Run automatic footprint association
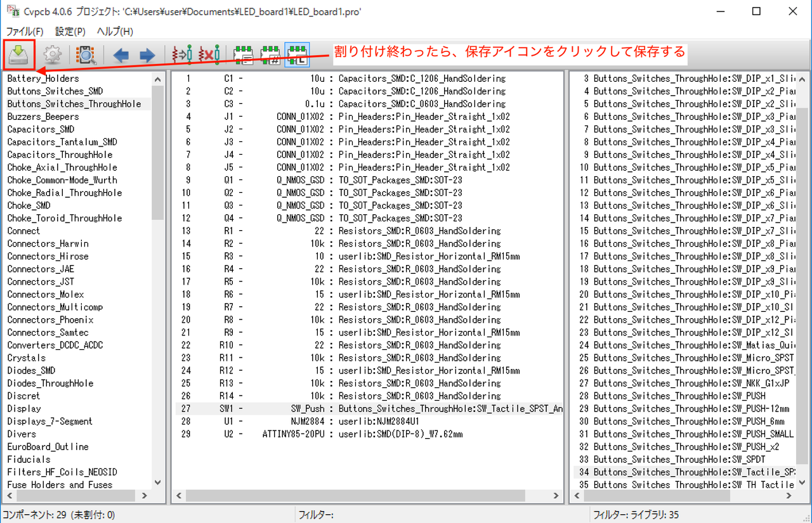Image resolution: width=812 pixels, height=523 pixels. (x=181, y=55)
